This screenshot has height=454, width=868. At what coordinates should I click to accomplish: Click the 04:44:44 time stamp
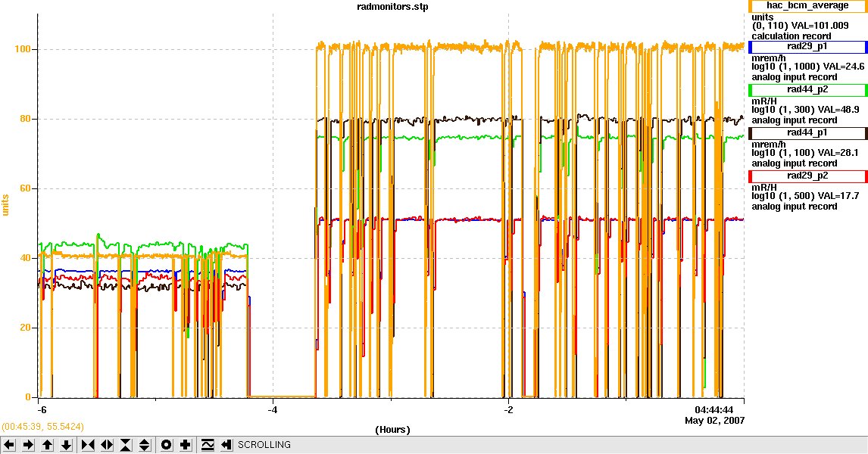[x=713, y=410]
